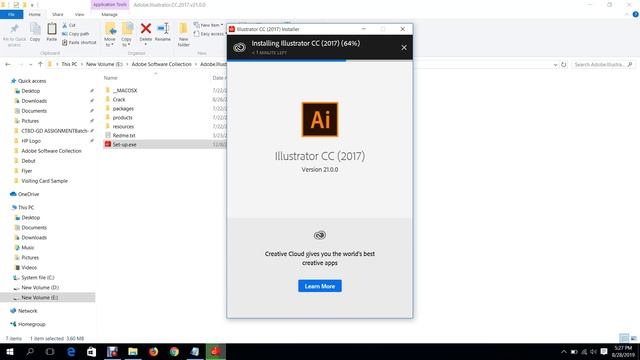Click the Creative Cloud icon above Learn More

(x=320, y=235)
